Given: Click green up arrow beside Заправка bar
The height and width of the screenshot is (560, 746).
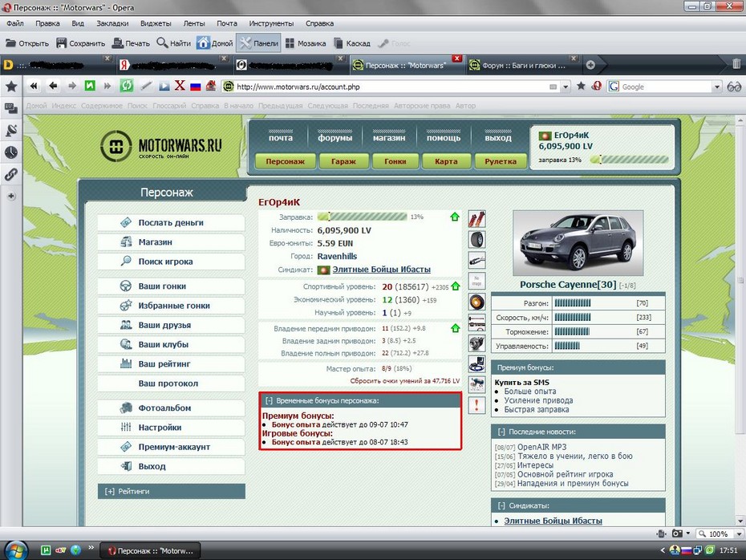Looking at the screenshot, I should [455, 217].
